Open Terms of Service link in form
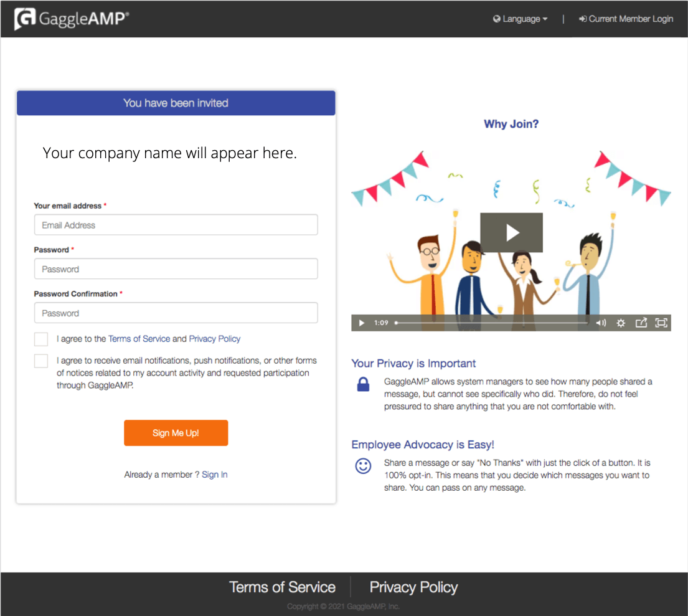The height and width of the screenshot is (616, 688). coord(139,339)
